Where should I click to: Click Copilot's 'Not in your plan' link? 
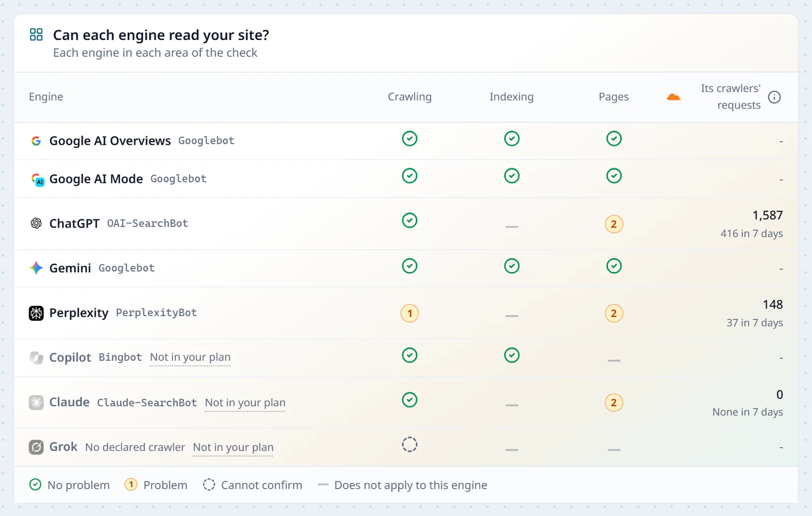(190, 357)
